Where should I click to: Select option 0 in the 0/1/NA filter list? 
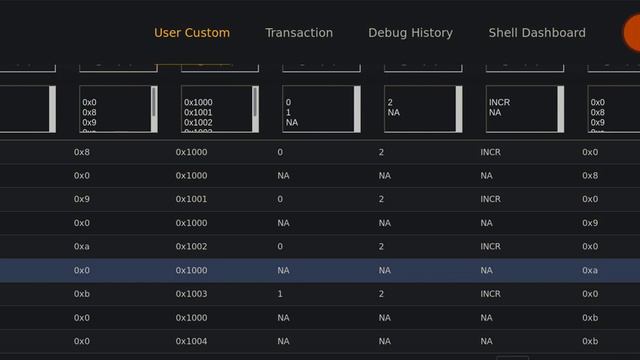[288, 102]
